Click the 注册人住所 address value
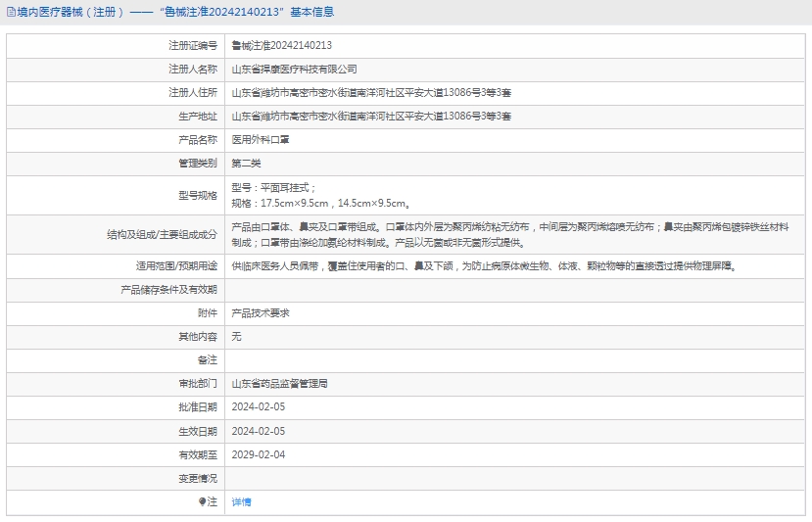Screen dimensions: 812x522 370,93
